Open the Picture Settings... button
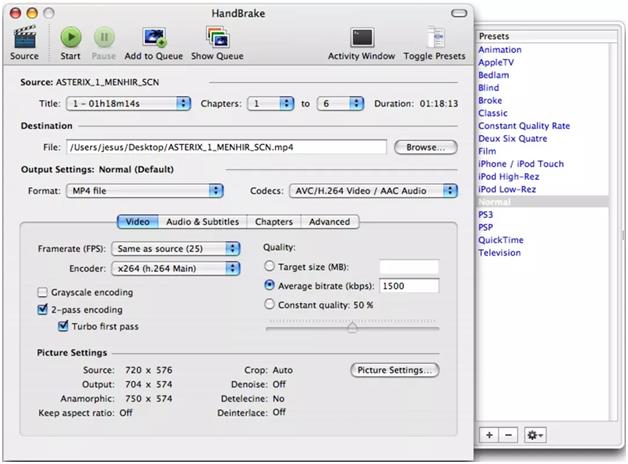Viewport: 628px width, 464px height. [x=395, y=370]
